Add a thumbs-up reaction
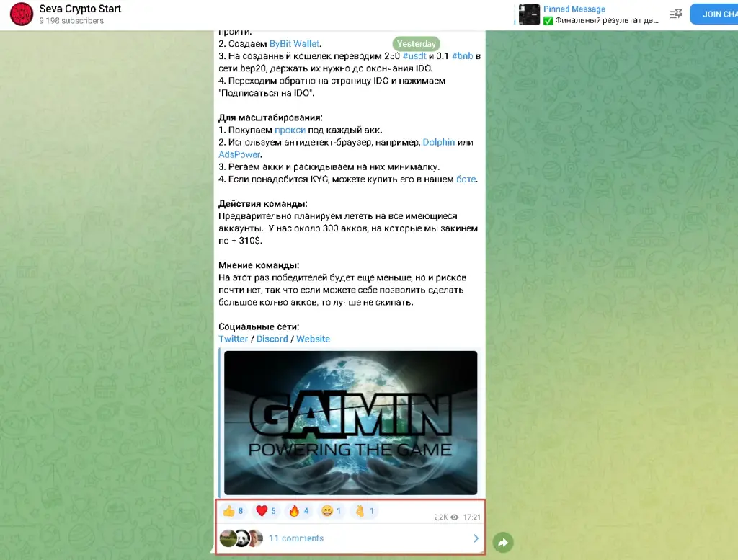The height and width of the screenshot is (560, 738). (x=233, y=511)
